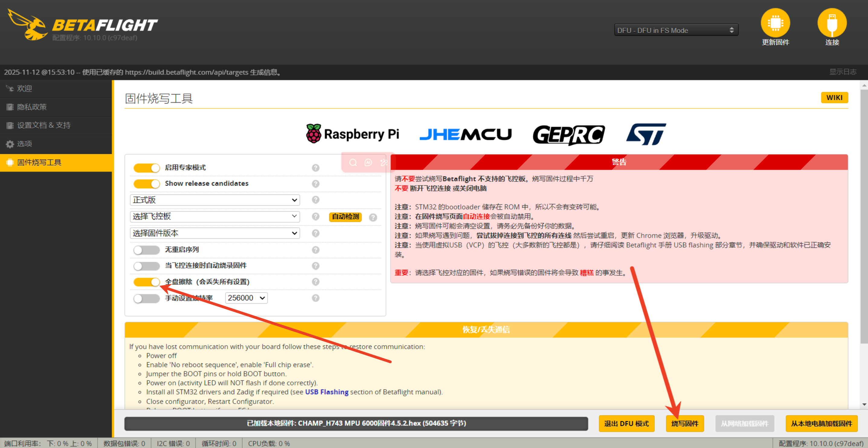Open the 选项 options sidebar tab
The width and height of the screenshot is (868, 448).
tap(24, 144)
